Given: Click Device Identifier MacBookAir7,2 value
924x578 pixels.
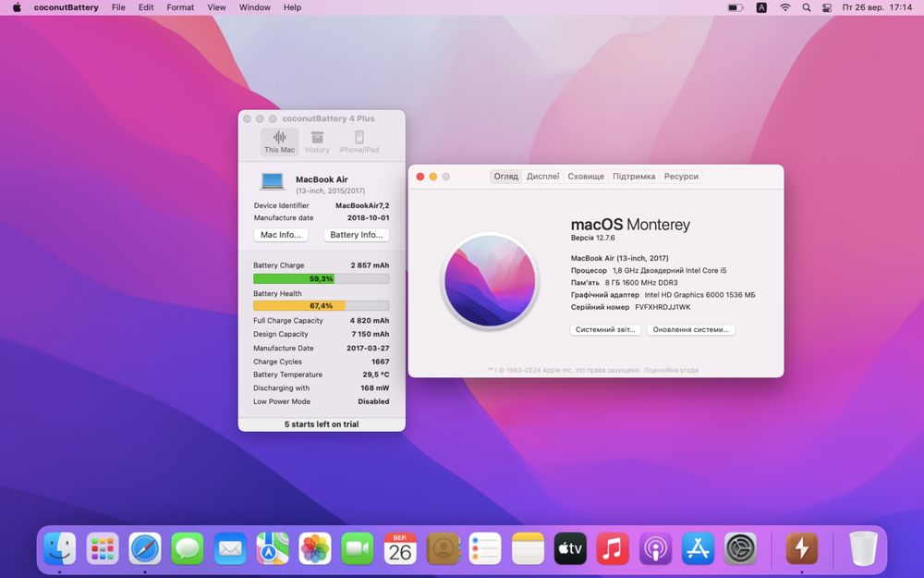Looking at the screenshot, I should (x=362, y=206).
